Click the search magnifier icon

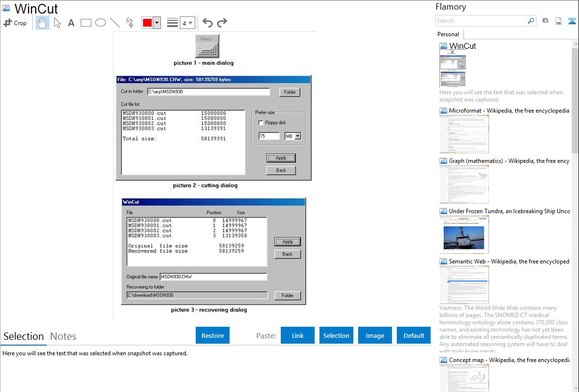[x=531, y=21]
